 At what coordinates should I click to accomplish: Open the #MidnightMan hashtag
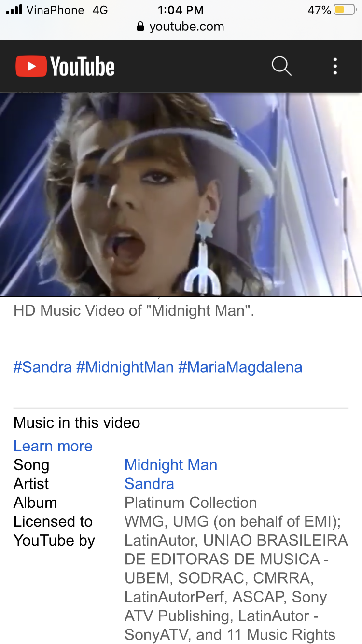125,367
